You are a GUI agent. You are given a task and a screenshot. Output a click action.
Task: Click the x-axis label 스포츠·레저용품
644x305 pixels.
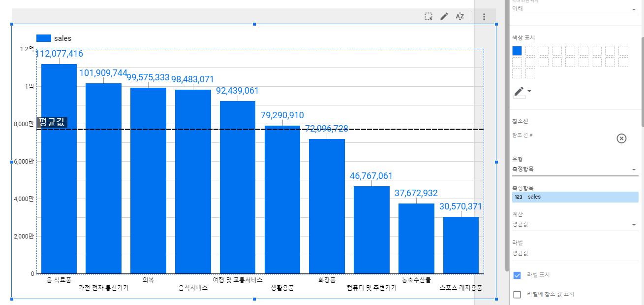pyautogui.click(x=461, y=288)
